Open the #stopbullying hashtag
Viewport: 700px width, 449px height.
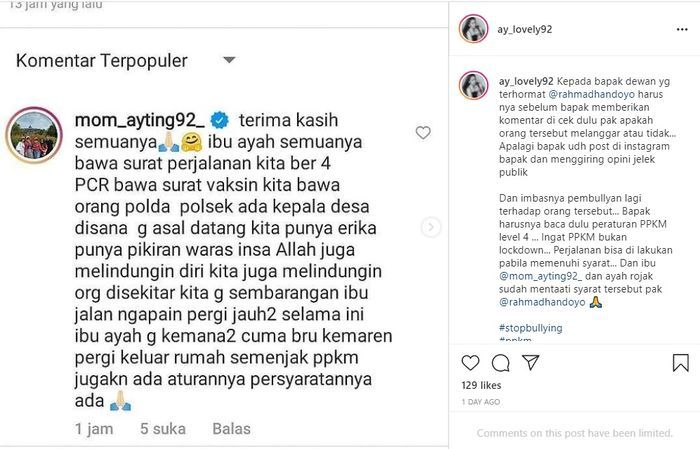(x=530, y=328)
